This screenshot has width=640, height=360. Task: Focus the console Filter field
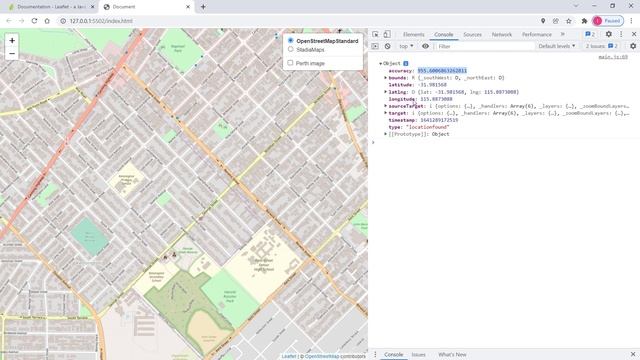[x=485, y=47]
